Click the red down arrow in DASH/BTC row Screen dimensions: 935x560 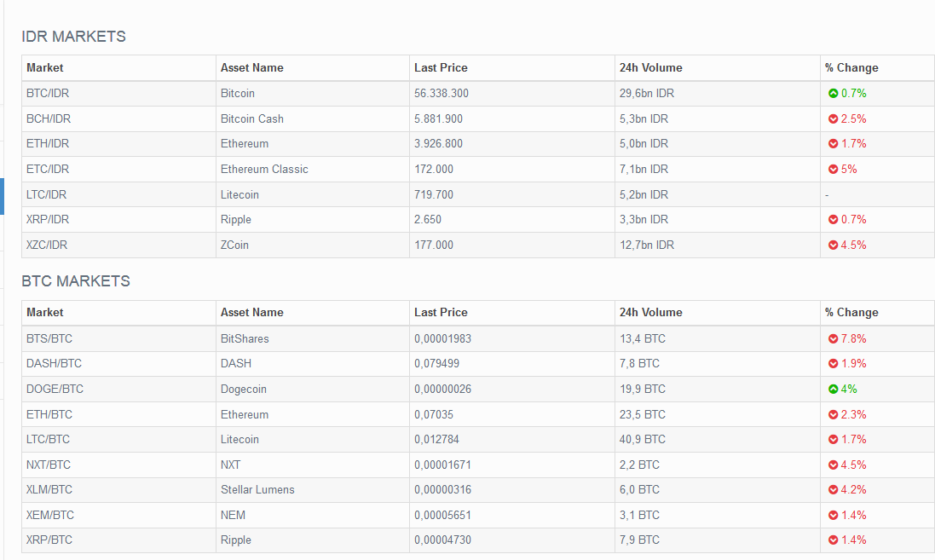[x=833, y=363]
